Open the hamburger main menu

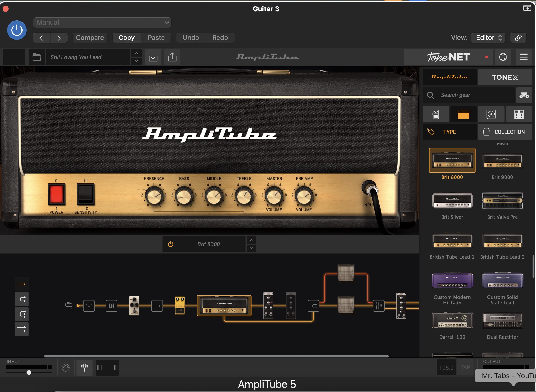523,57
